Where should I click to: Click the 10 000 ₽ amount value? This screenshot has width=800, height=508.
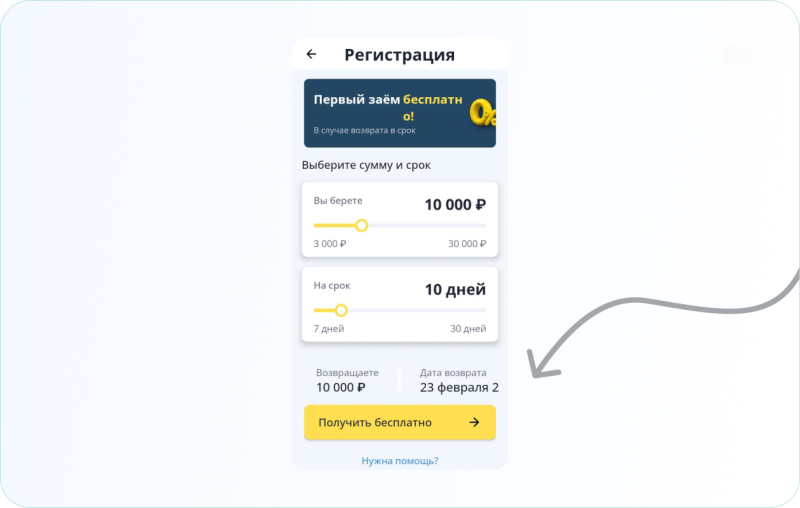[455, 205]
